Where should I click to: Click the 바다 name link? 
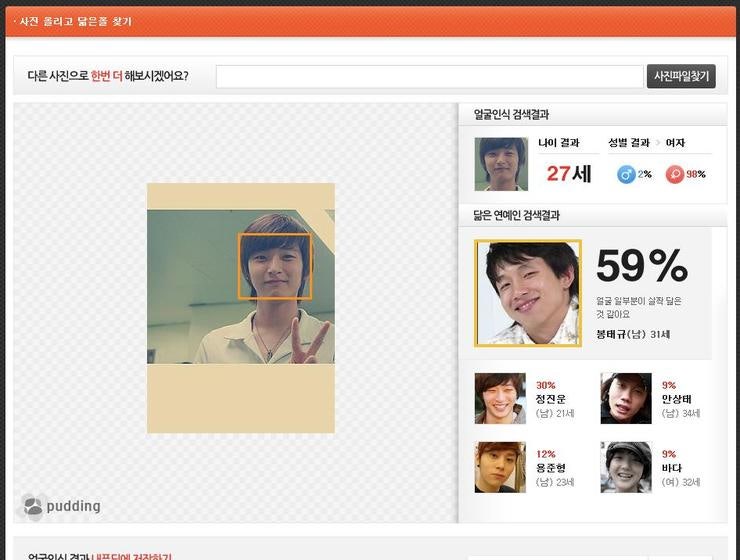click(671, 467)
